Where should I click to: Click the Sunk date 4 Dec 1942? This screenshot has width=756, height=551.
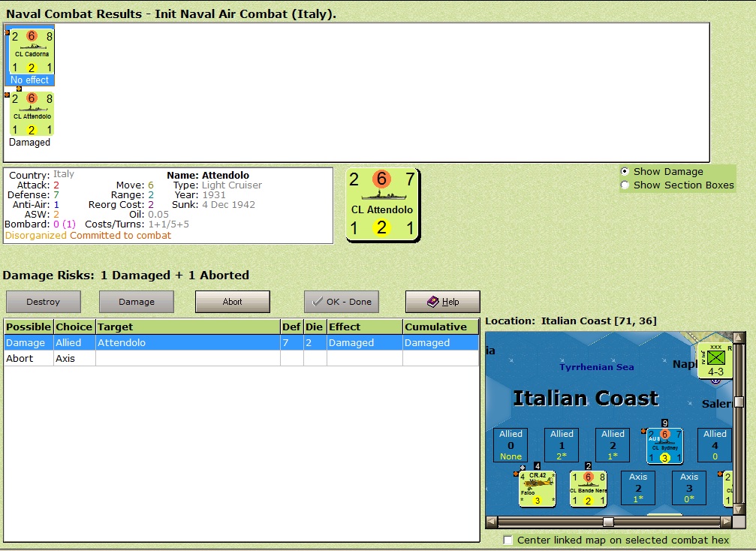click(x=228, y=204)
